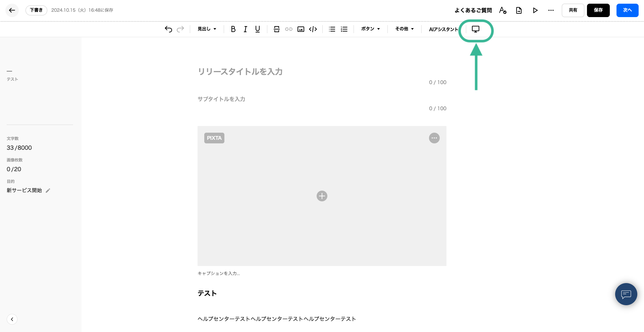Click the blue 次へ button
This screenshot has width=644, height=332.
coord(627,10)
